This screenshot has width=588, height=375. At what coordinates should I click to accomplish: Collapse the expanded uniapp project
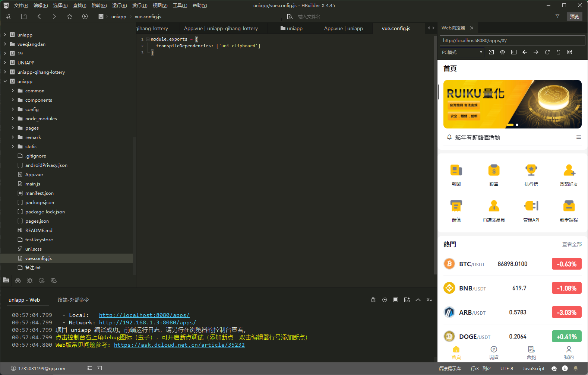tap(5, 82)
